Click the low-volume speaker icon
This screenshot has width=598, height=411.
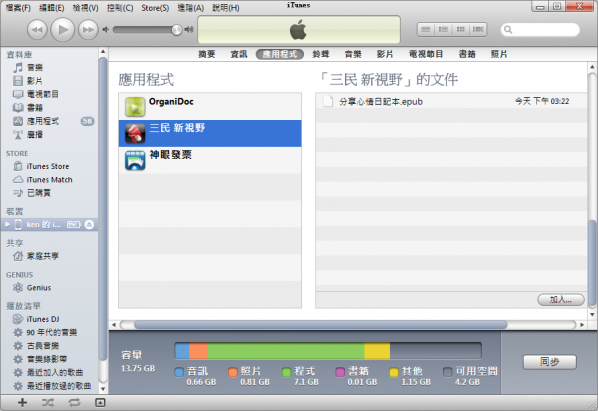click(106, 30)
